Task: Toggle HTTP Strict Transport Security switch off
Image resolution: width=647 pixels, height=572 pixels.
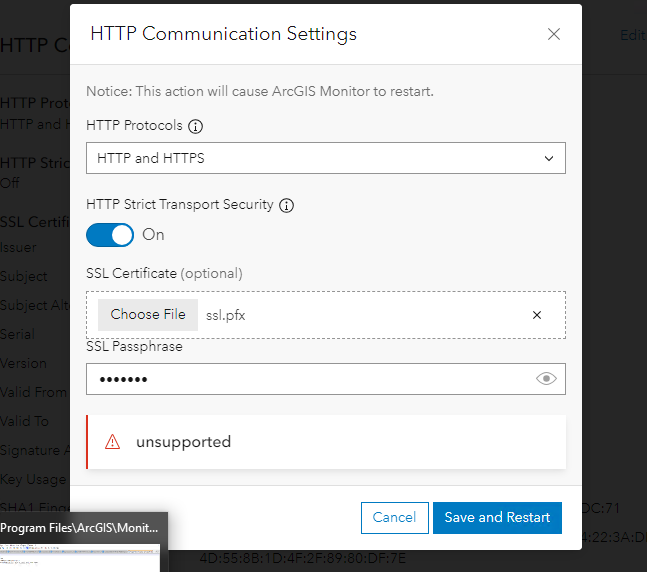Action: pyautogui.click(x=110, y=235)
